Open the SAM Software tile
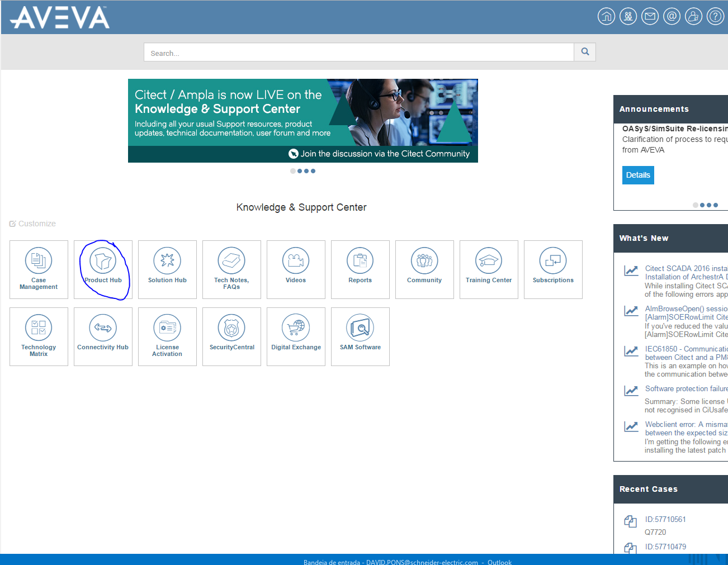This screenshot has height=565, width=728. [360, 336]
